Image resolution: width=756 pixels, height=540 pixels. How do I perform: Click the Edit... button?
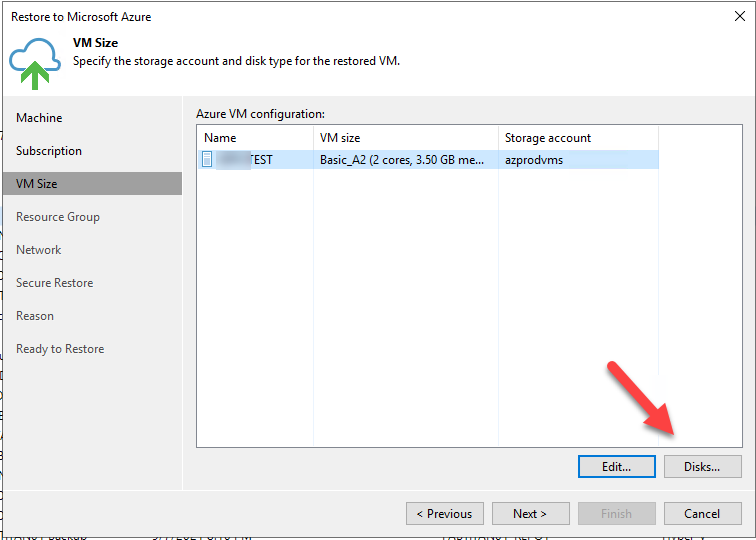click(617, 467)
